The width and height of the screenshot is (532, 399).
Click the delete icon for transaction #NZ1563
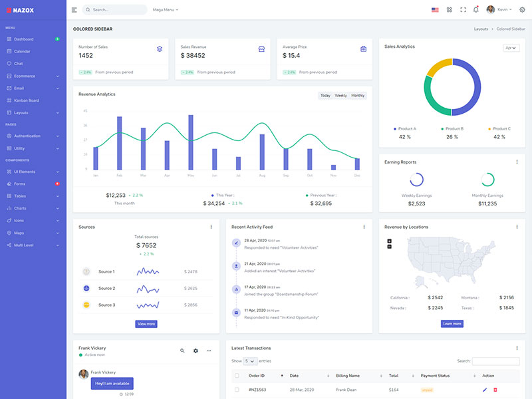(x=495, y=390)
